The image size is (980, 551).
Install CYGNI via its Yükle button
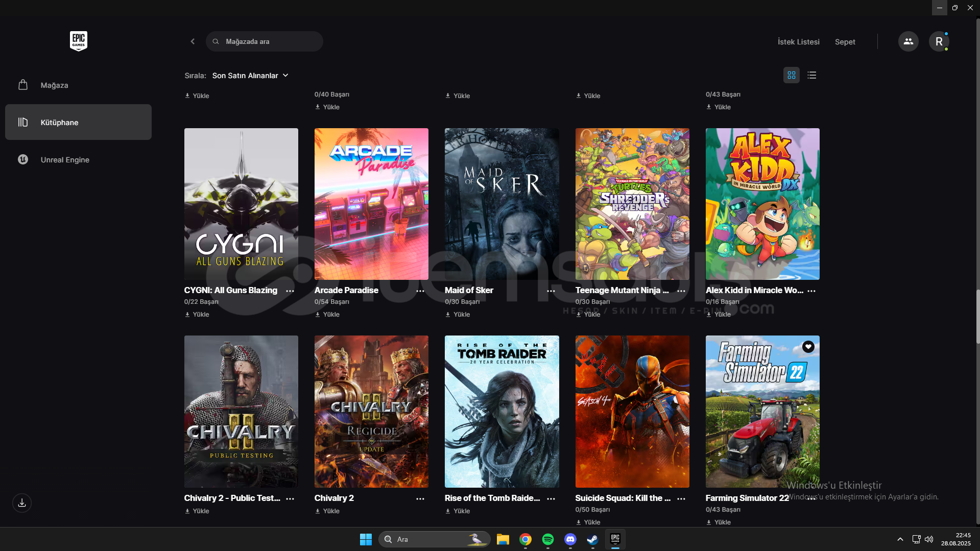coord(197,315)
